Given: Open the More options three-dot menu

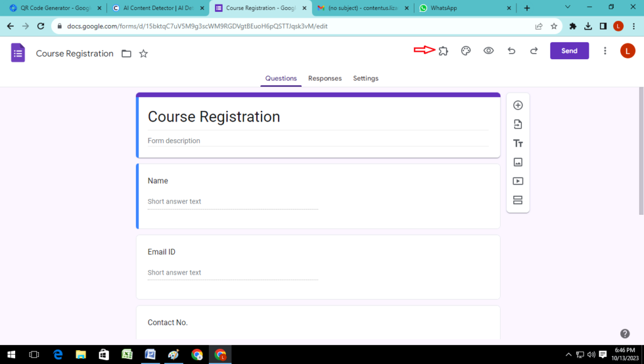Looking at the screenshot, I should pyautogui.click(x=605, y=51).
